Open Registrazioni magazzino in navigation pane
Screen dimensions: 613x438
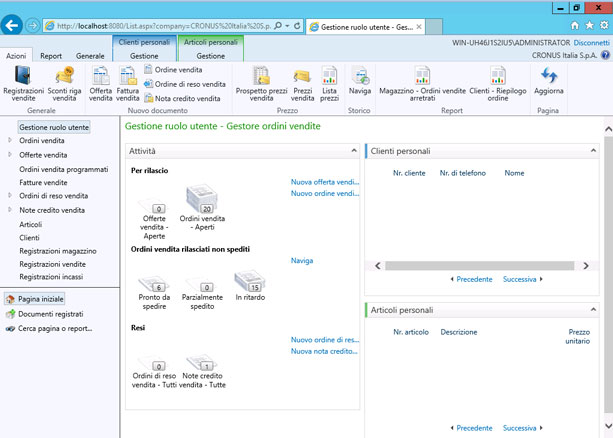click(58, 251)
